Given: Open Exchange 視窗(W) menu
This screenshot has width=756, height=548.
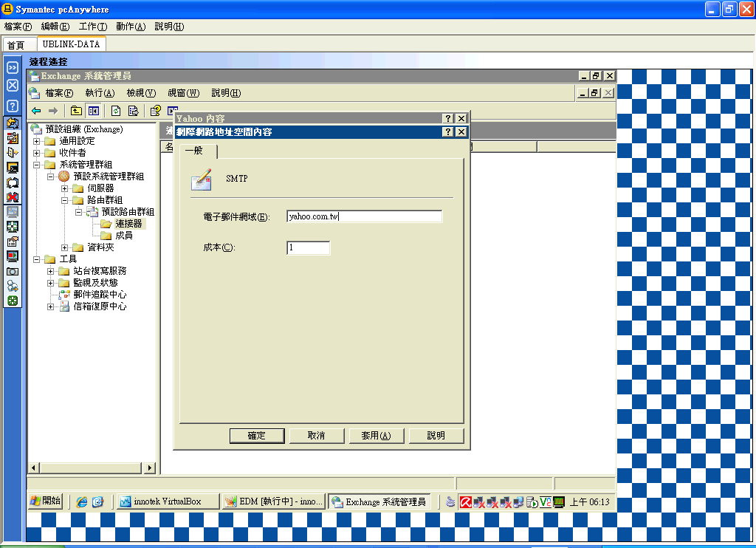Looking at the screenshot, I should pos(184,93).
